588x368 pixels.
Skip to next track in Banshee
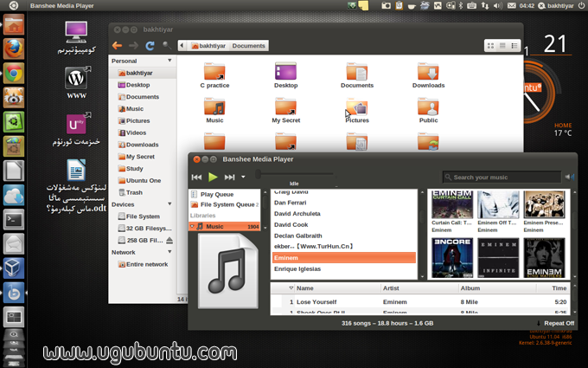[229, 178]
